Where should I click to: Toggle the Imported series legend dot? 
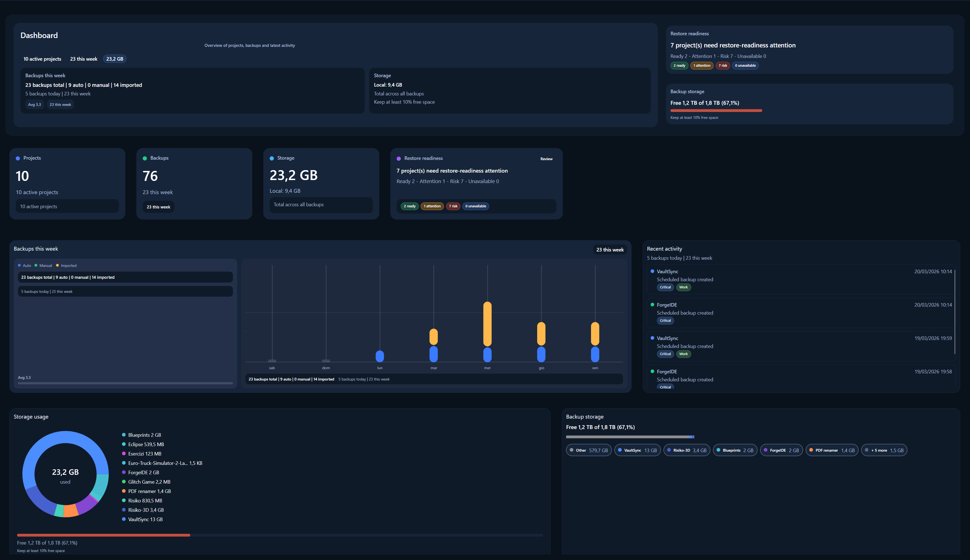tap(57, 265)
